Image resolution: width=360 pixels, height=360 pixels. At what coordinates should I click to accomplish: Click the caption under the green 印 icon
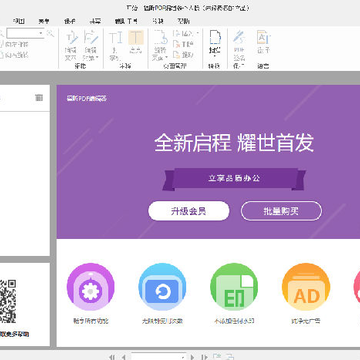coord(234,321)
